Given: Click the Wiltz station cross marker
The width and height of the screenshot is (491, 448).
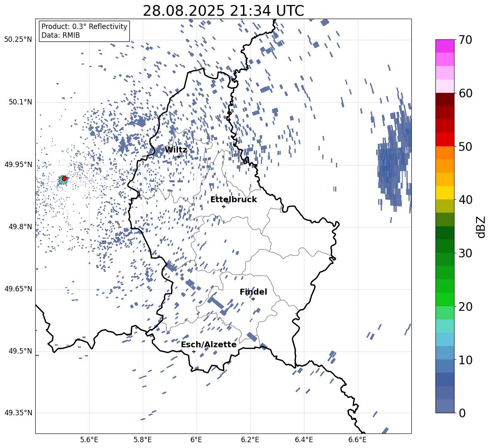Looking at the screenshot, I should [x=178, y=157].
